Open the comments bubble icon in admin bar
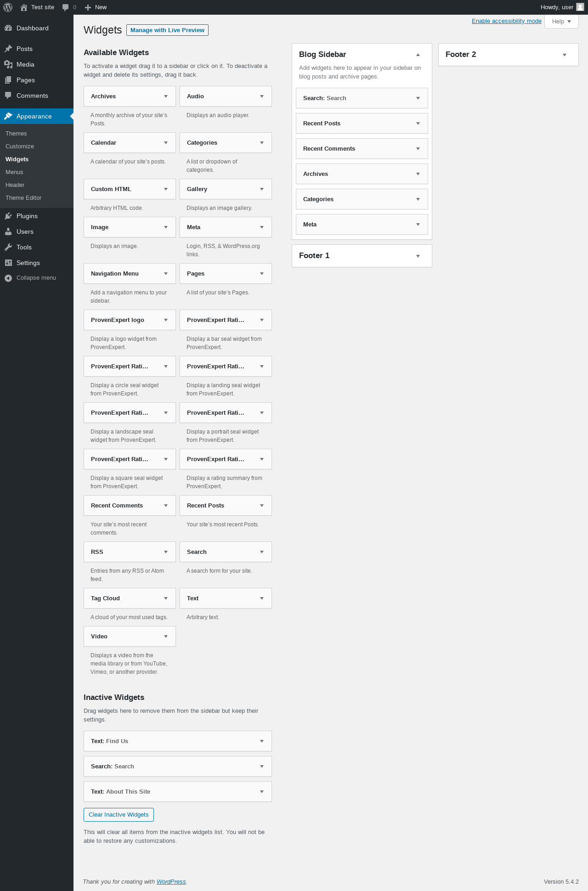 tap(65, 7)
